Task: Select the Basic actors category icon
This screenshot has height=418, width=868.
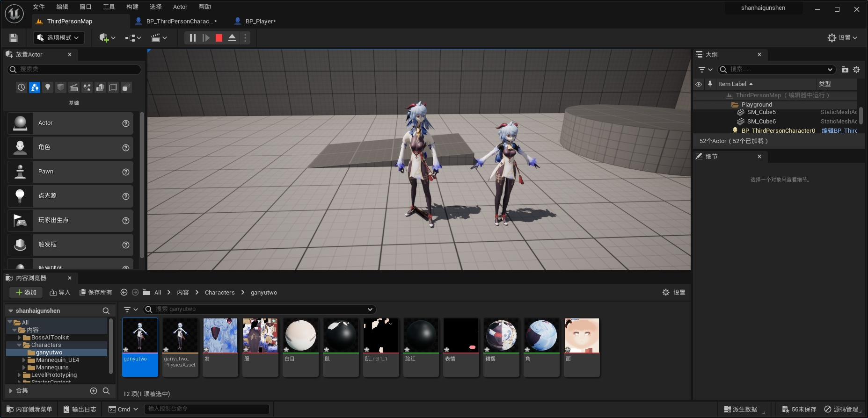Action: pos(35,87)
